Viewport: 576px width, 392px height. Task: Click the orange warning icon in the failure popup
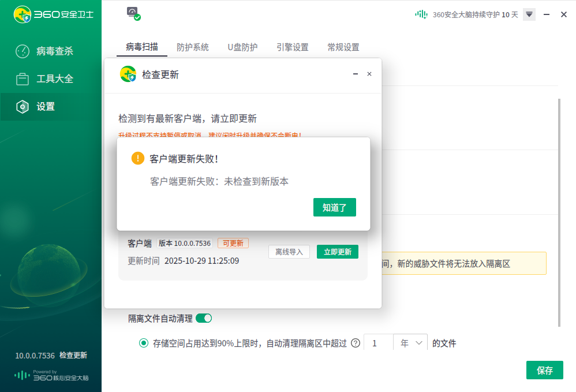pyautogui.click(x=138, y=158)
